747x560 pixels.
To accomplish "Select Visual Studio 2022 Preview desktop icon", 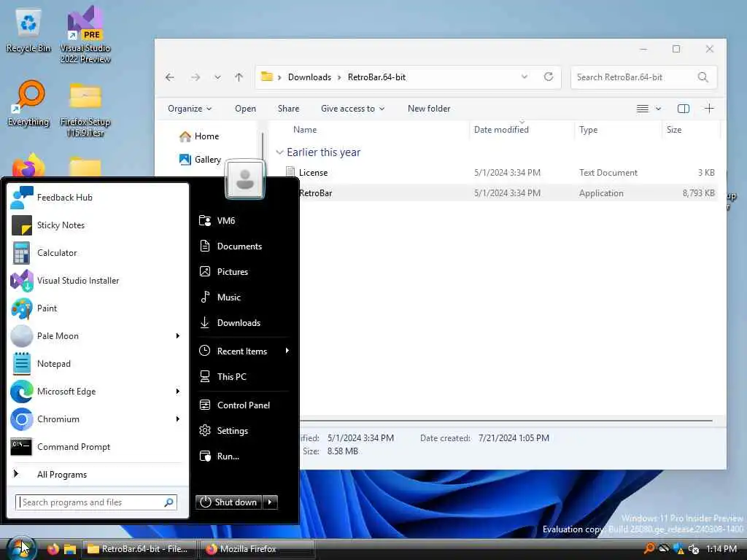I will click(85, 35).
